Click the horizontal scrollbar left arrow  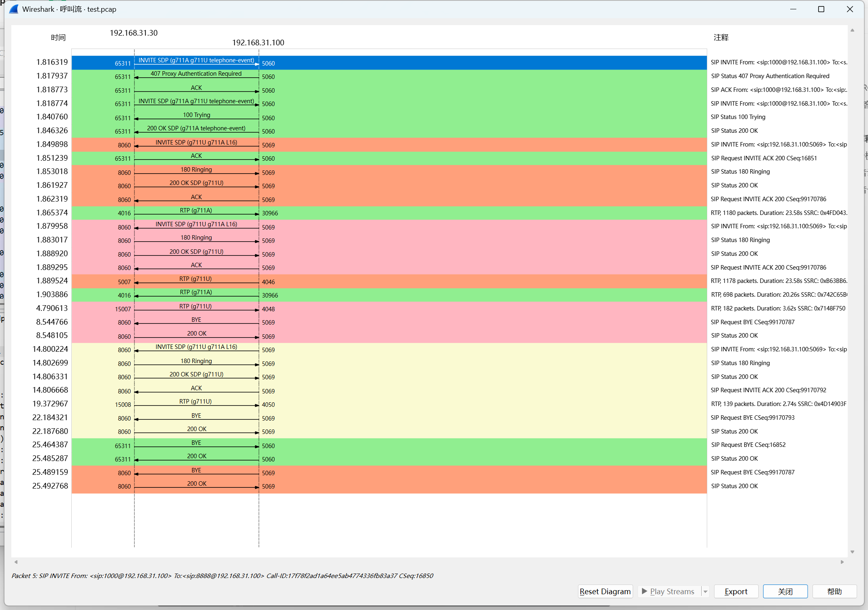(x=16, y=562)
